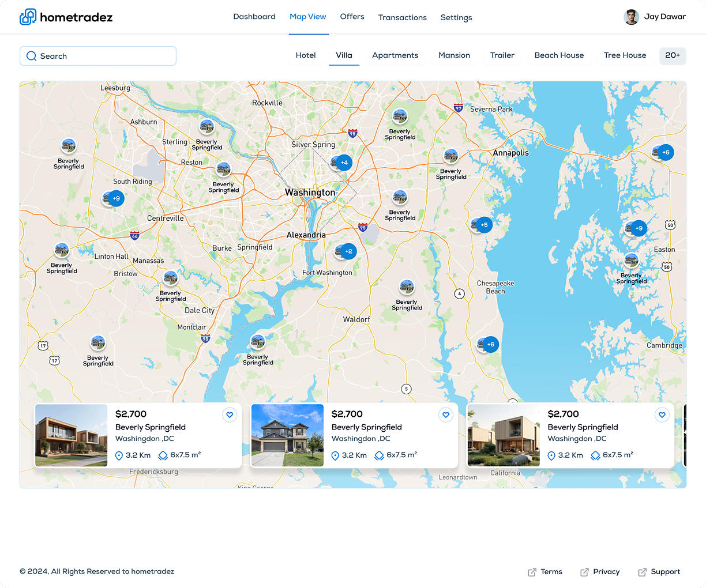The width and height of the screenshot is (706, 588).
Task: Favorite the third property card heart
Action: tap(662, 414)
